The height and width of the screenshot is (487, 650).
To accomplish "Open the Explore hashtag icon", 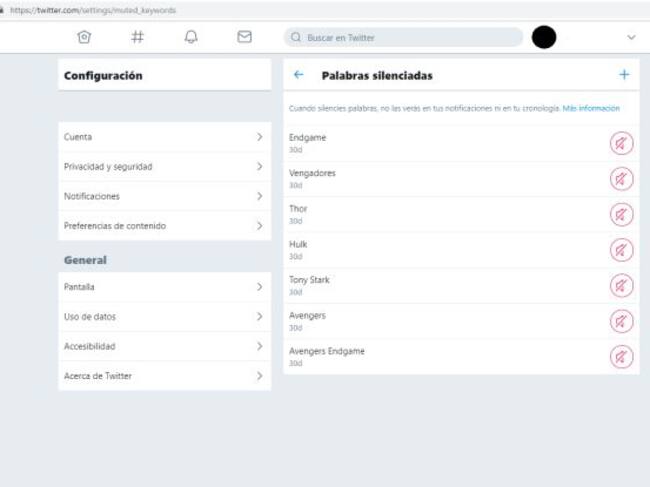I will tap(138, 37).
